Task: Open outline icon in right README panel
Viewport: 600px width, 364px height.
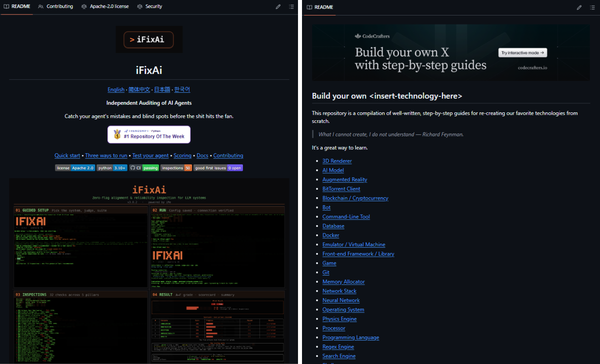Action: point(592,7)
